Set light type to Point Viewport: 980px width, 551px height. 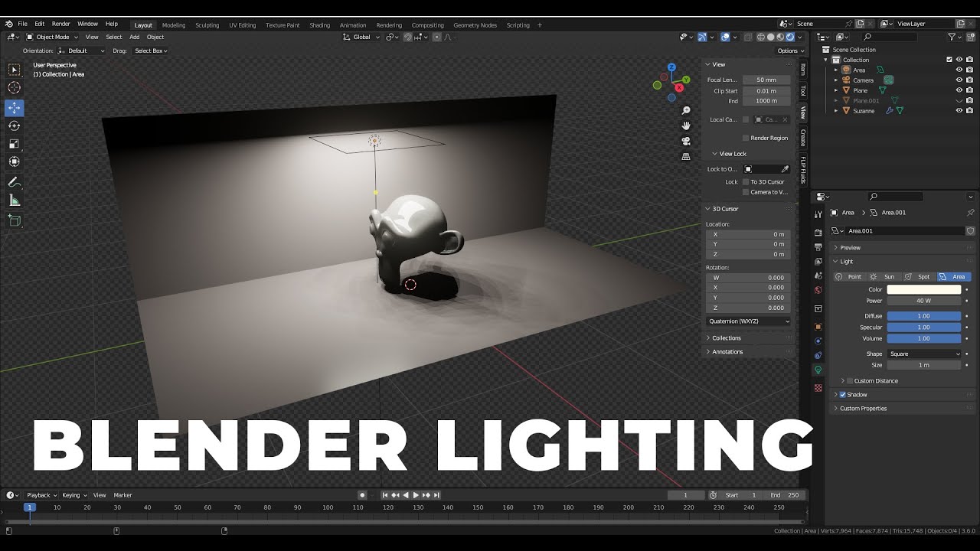point(848,276)
